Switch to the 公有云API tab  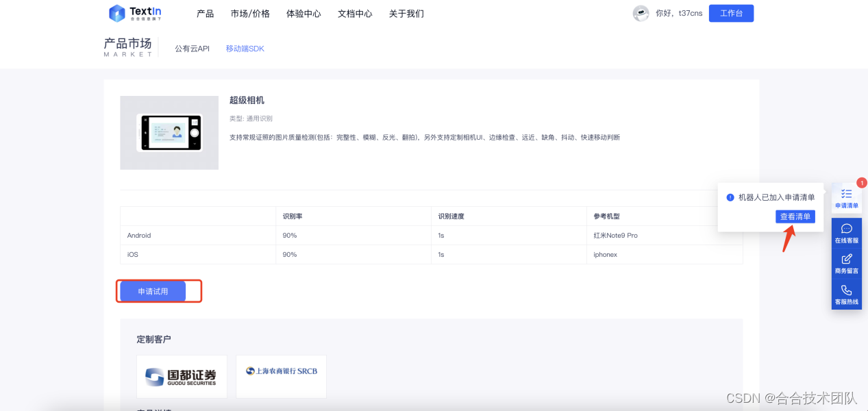(192, 49)
